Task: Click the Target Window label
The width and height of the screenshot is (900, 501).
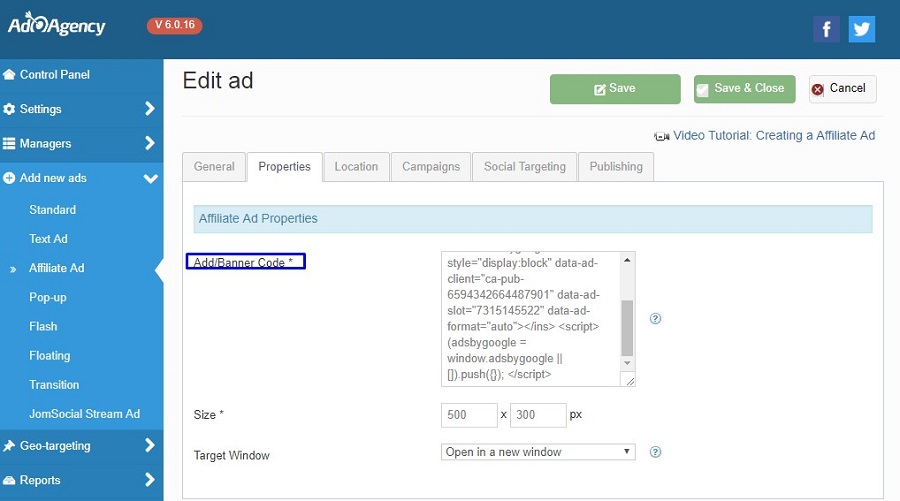Action: click(x=231, y=455)
